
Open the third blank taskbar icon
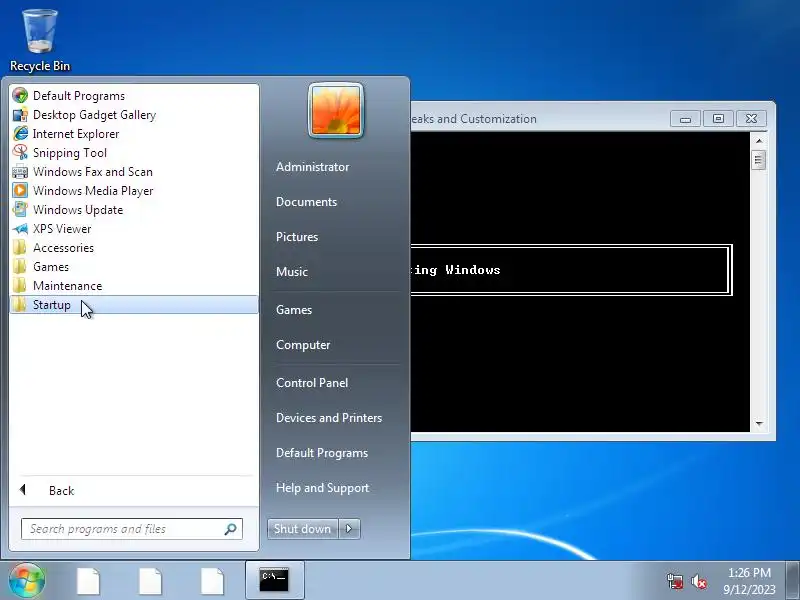(212, 581)
